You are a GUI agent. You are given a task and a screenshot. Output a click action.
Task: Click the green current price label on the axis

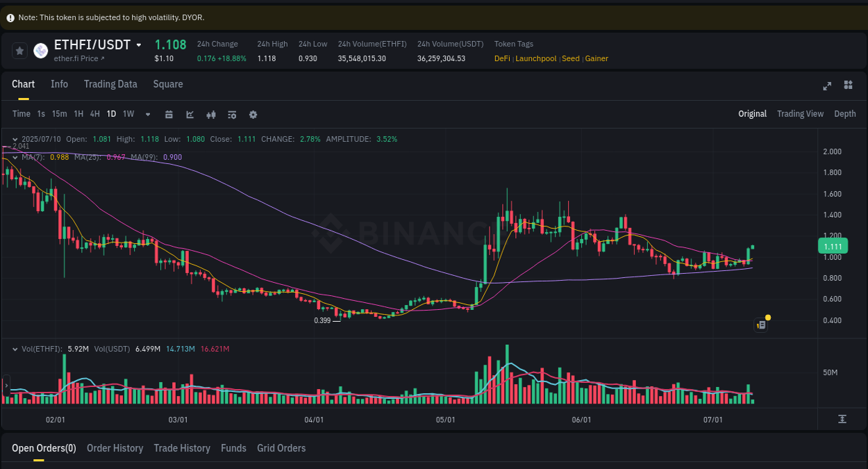(833, 246)
